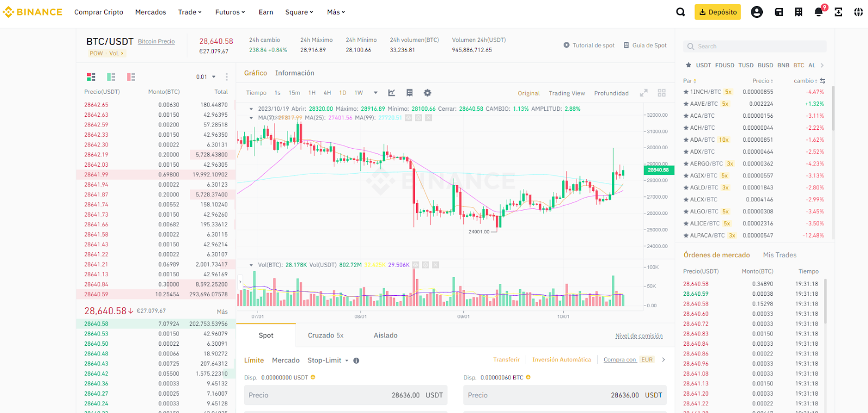The width and height of the screenshot is (868, 413).
Task: Select the 1D time interval
Action: (x=343, y=93)
